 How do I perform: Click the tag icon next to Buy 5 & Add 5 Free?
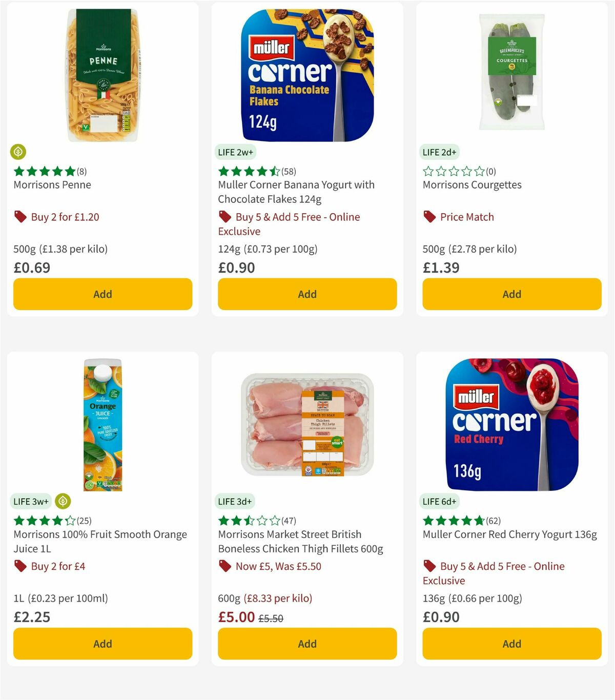click(x=224, y=217)
